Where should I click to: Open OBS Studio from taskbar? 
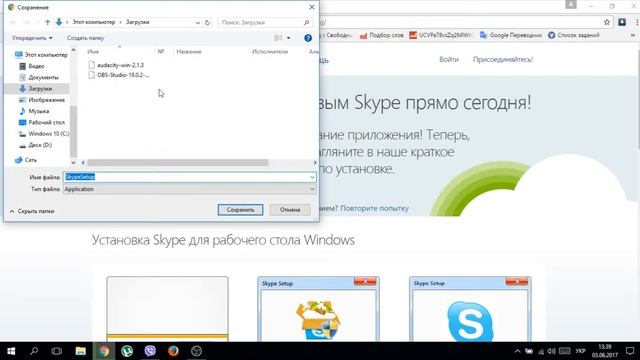pos(197,351)
